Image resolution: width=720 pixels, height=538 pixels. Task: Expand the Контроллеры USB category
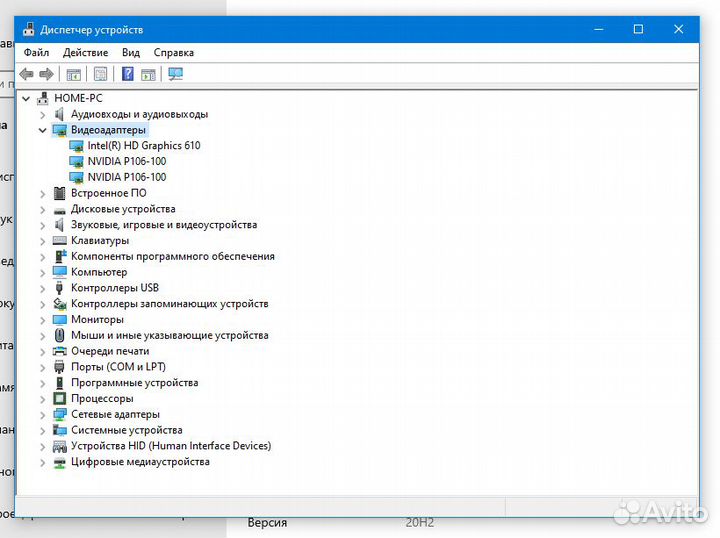click(x=43, y=289)
